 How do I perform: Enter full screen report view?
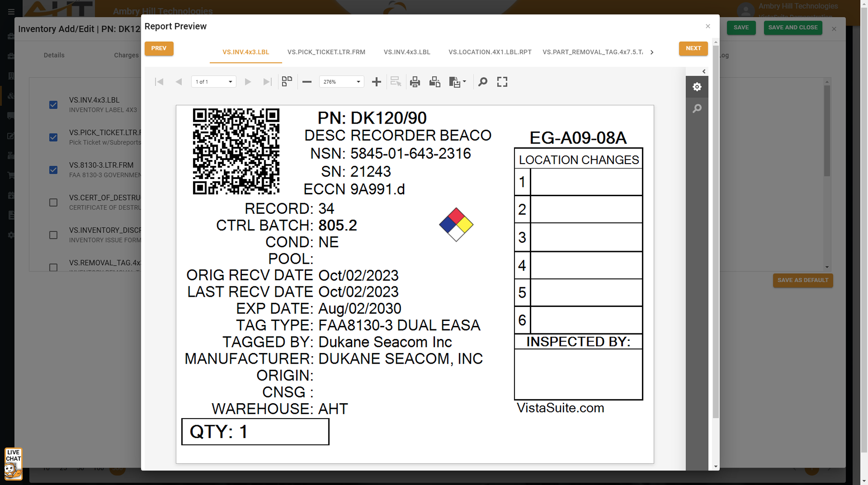(502, 82)
